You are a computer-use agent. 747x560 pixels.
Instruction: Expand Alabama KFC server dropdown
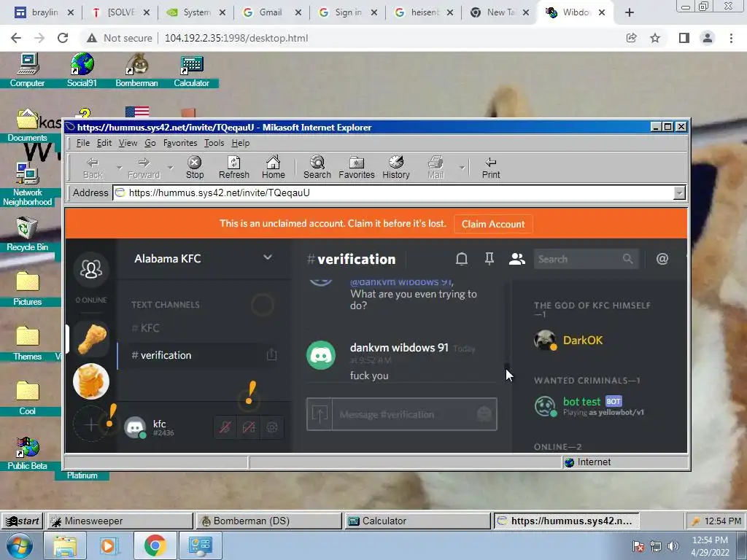[x=268, y=257]
